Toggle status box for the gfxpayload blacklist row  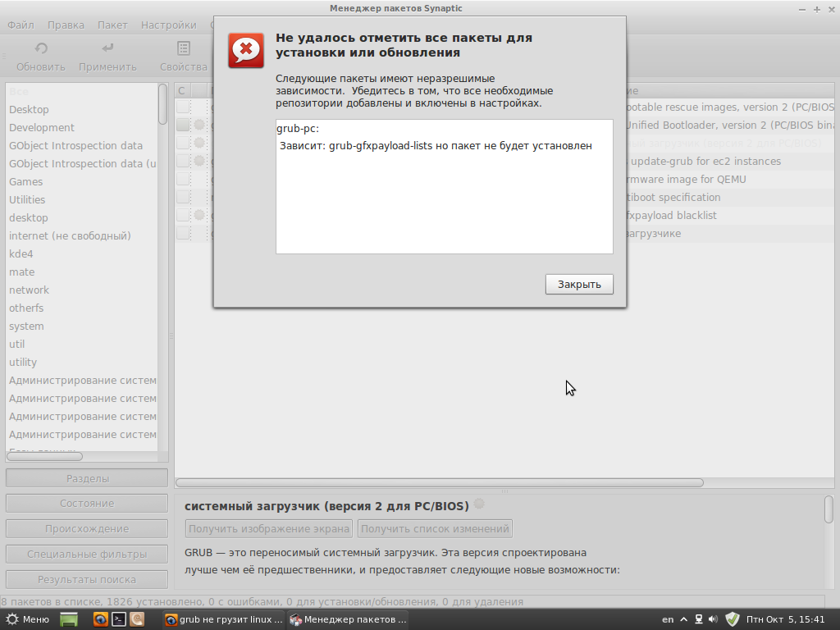coord(183,215)
